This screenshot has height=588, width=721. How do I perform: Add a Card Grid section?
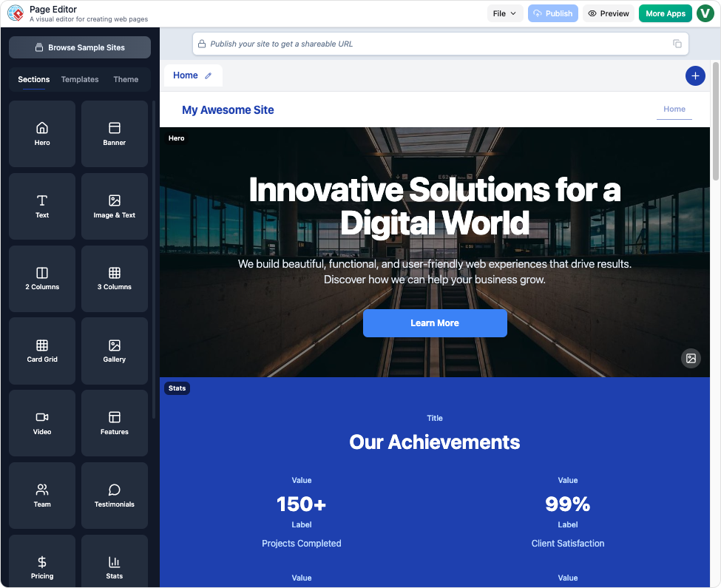pos(42,351)
